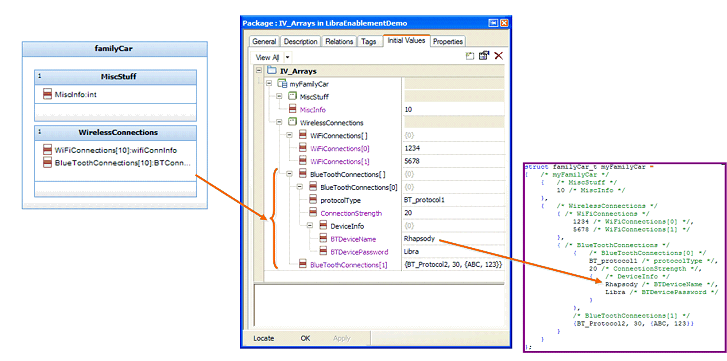Image resolution: width=727 pixels, height=361 pixels.
Task: Click the Locate button
Action: click(x=263, y=338)
